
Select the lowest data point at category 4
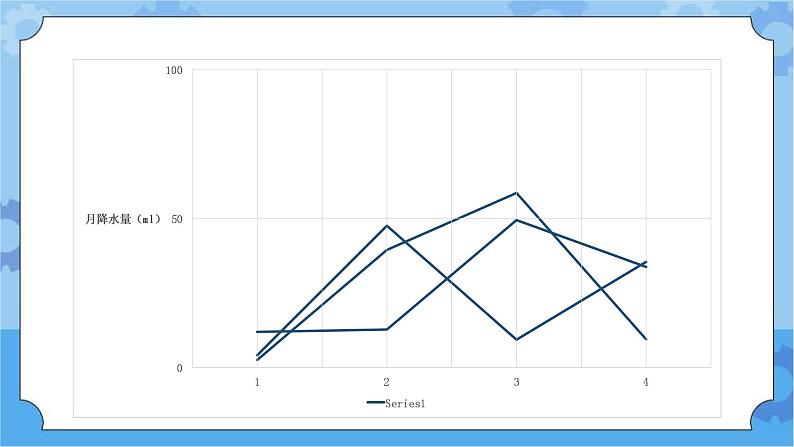coord(646,339)
